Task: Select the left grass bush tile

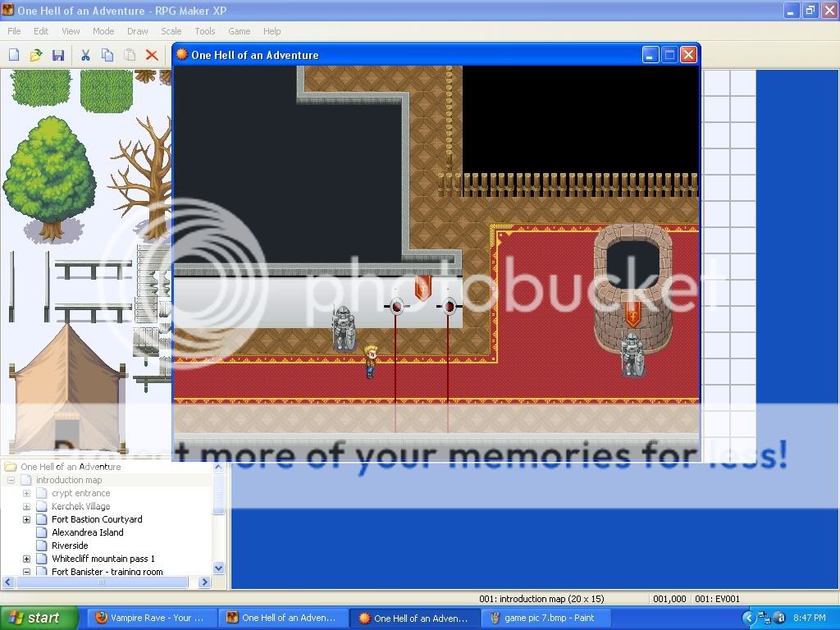Action: tap(41, 88)
